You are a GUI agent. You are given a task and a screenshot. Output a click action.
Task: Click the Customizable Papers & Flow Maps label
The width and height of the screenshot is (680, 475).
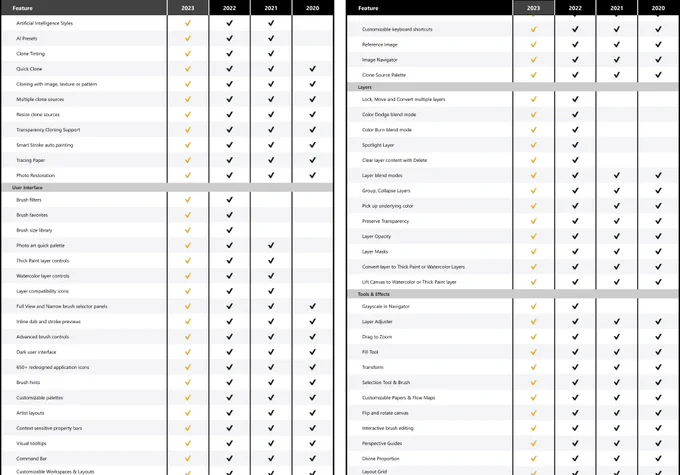pyautogui.click(x=399, y=397)
